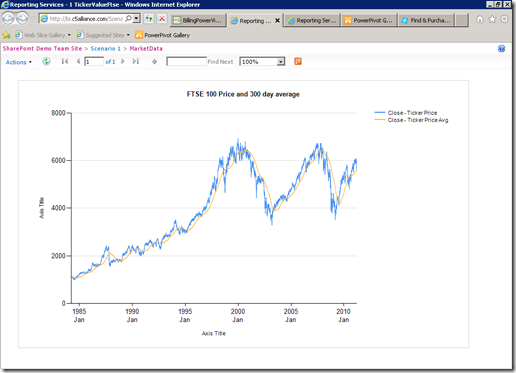Image resolution: width=516 pixels, height=373 pixels.
Task: Click the Internet Explorer icon in title bar
Action: 5,5
